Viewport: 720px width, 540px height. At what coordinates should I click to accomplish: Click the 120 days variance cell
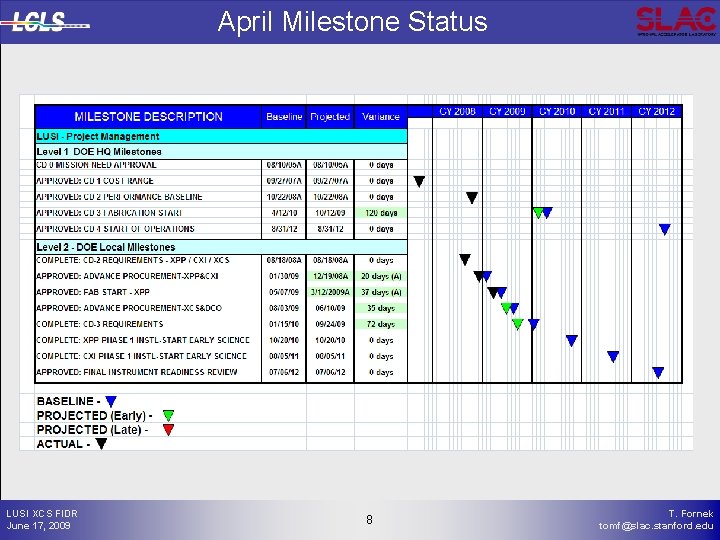point(381,213)
